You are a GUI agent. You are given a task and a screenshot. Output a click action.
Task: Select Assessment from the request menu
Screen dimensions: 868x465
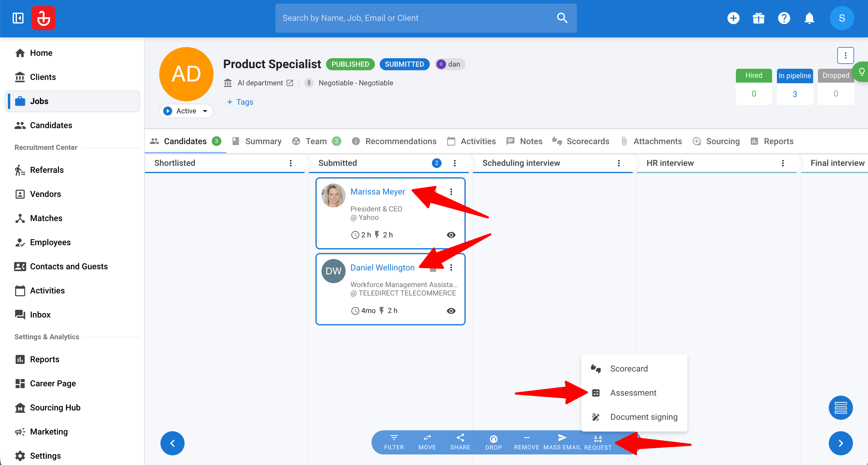click(x=634, y=393)
